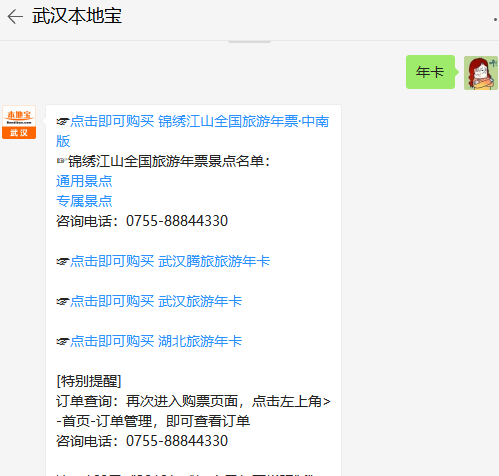
Task: Open the 锦绣江山全国旅游年票·中南版 purchase link
Action: coord(193,131)
